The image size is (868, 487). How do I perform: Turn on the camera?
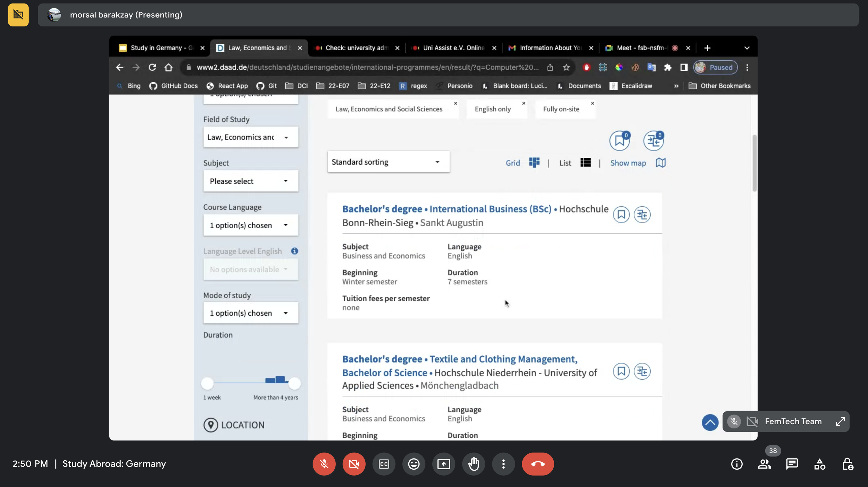click(x=354, y=464)
